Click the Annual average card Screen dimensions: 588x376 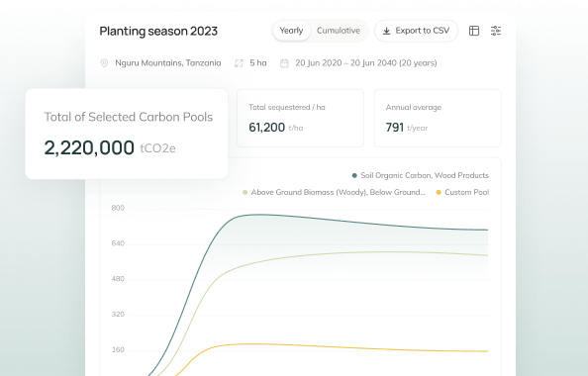pos(438,118)
